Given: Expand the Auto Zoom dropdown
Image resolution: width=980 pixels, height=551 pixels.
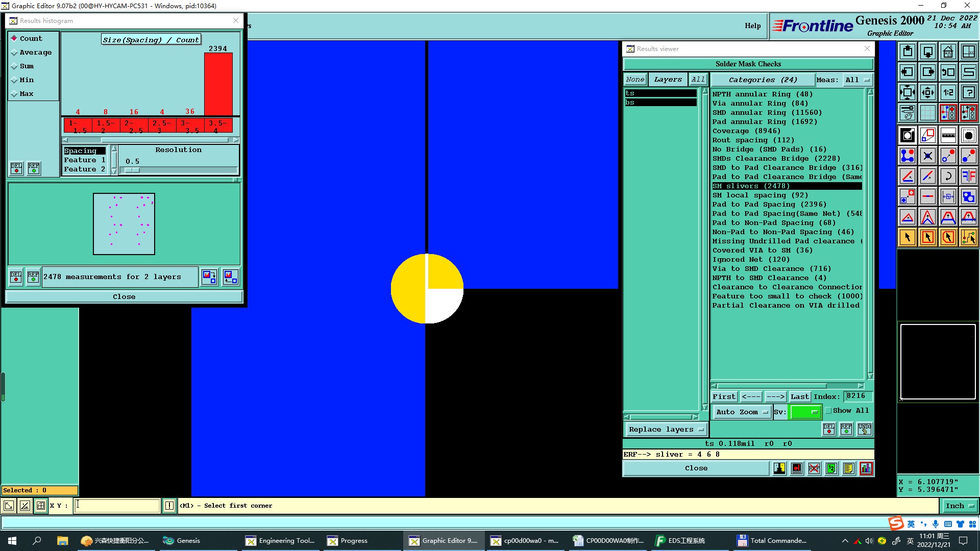Looking at the screenshot, I should point(741,412).
